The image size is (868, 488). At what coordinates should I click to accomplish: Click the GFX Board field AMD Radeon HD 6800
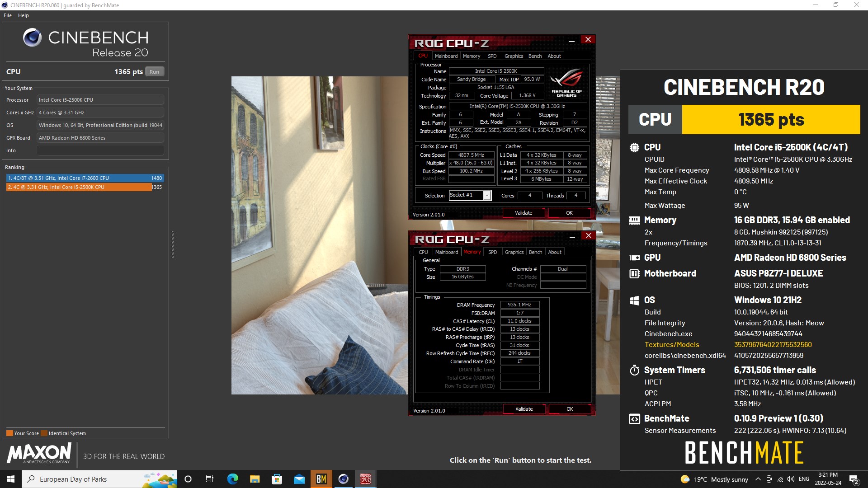tap(100, 138)
